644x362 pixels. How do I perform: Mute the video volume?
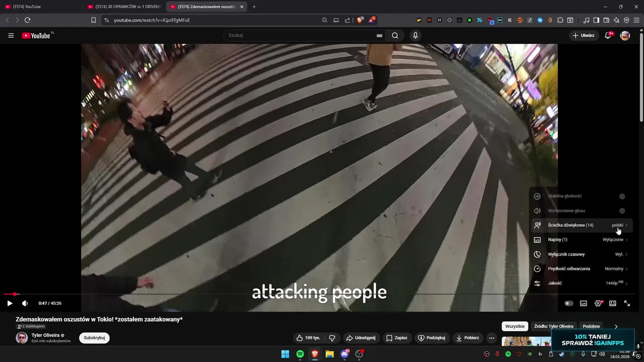[x=25, y=303]
